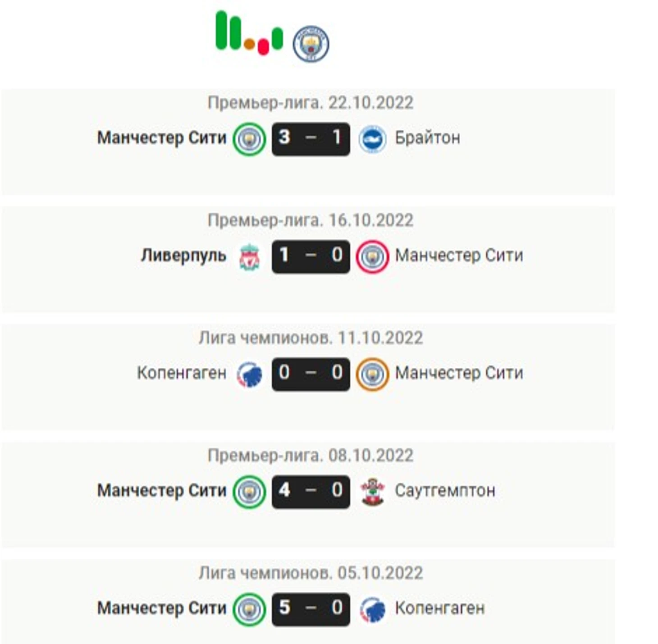Open the 3 – 1 score box
This screenshot has height=644, width=658.
pos(311,139)
